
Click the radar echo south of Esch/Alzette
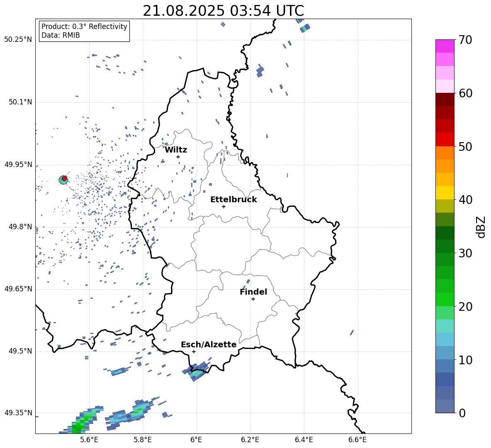click(197, 371)
